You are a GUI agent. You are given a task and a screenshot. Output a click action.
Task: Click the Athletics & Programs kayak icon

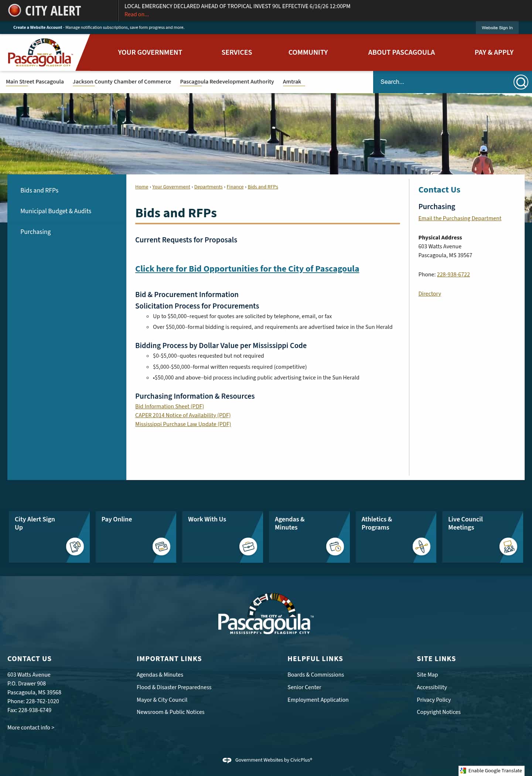click(x=422, y=547)
